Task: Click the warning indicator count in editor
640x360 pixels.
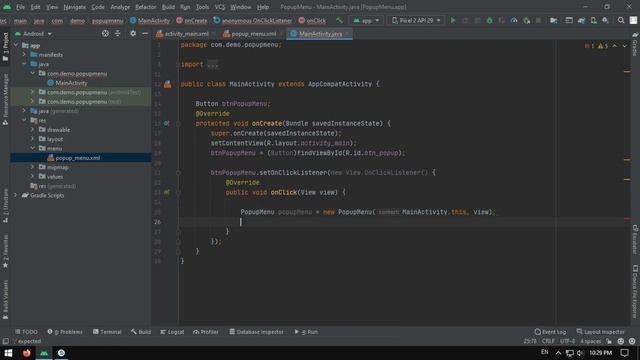Action: pyautogui.click(x=603, y=46)
